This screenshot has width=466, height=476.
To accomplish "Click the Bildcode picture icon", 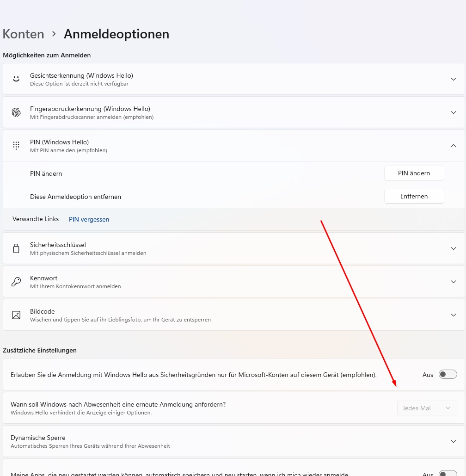I will coord(16,315).
